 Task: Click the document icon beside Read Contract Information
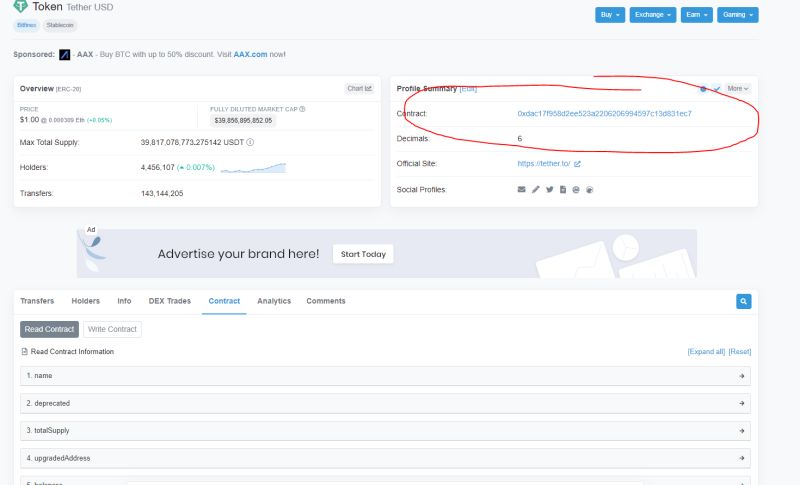click(24, 351)
